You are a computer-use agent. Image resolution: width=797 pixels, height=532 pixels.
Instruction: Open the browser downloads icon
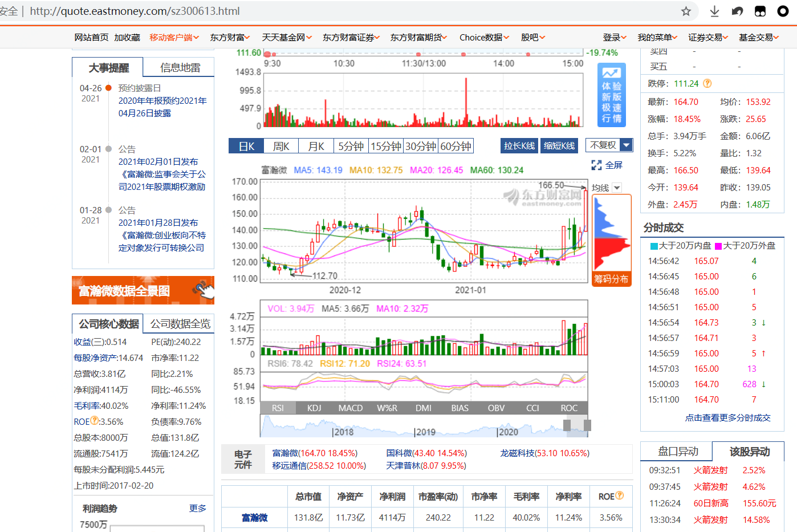click(714, 11)
